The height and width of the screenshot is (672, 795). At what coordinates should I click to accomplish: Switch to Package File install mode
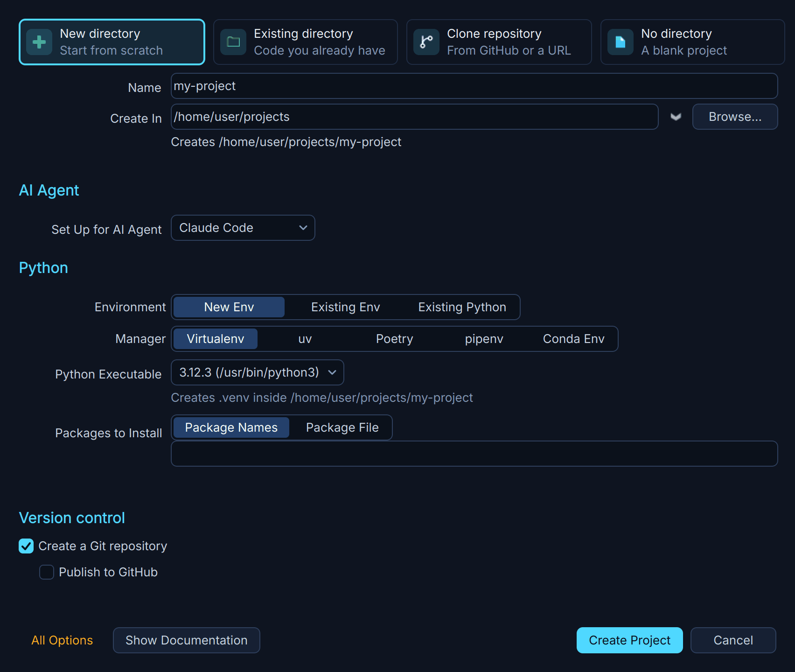tap(342, 427)
